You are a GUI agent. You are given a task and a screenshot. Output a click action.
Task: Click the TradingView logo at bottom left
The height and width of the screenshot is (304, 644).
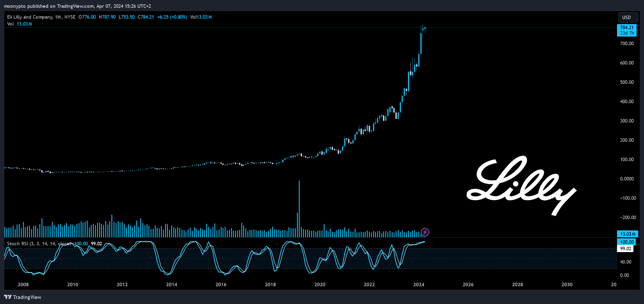coord(23,297)
